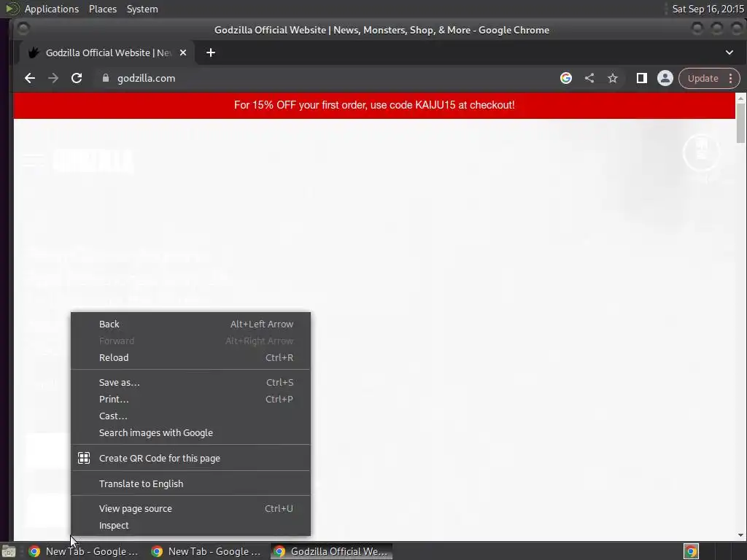The width and height of the screenshot is (747, 560).
Task: Click the padlock site info icon
Action: pos(106,78)
